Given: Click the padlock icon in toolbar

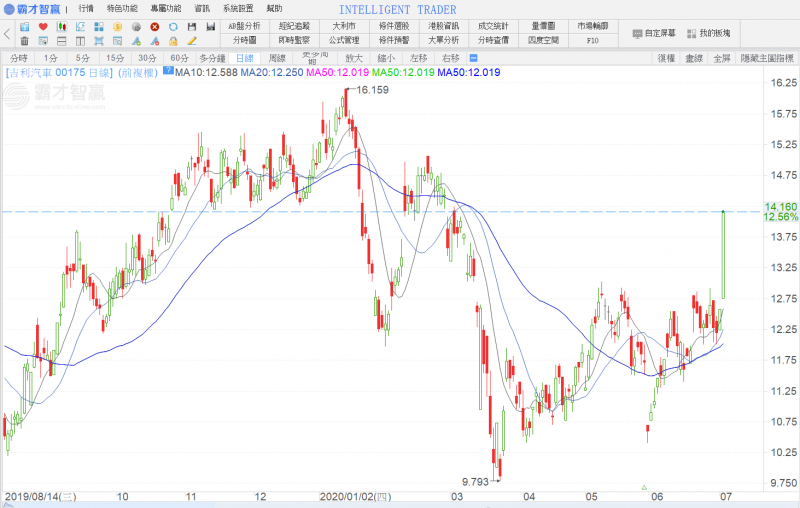Looking at the screenshot, I should pos(173,41).
